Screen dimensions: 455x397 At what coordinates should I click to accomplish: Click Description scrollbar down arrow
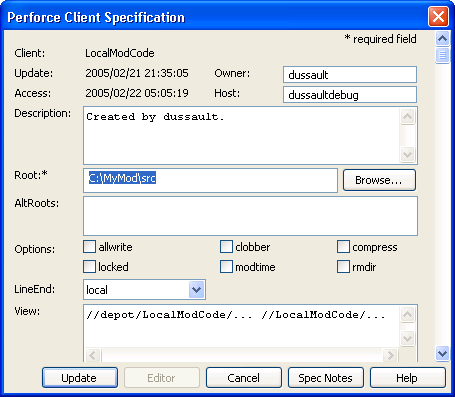pos(407,154)
